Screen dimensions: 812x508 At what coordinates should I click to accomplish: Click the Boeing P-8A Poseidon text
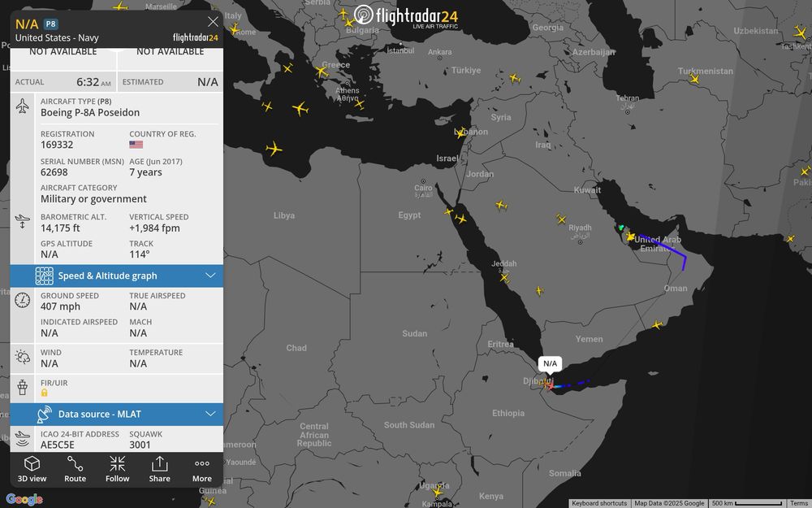pos(90,112)
